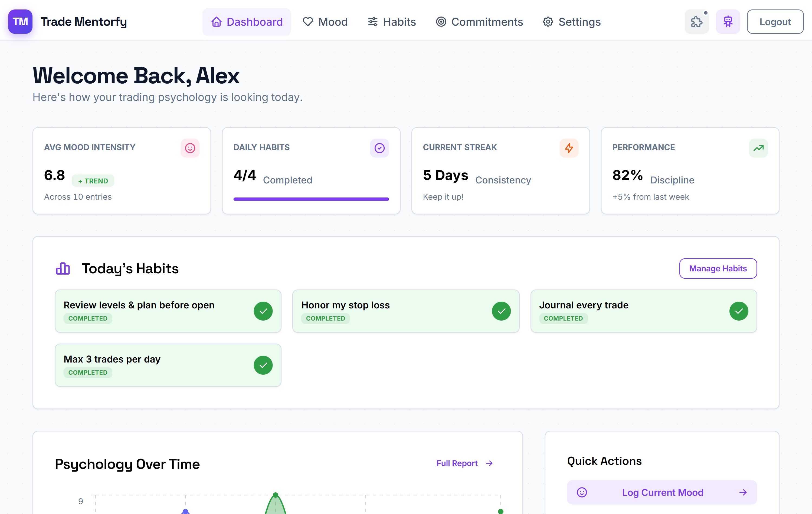812x514 pixels.
Task: Click the bar chart icon beside Today's Habits
Action: tap(63, 269)
